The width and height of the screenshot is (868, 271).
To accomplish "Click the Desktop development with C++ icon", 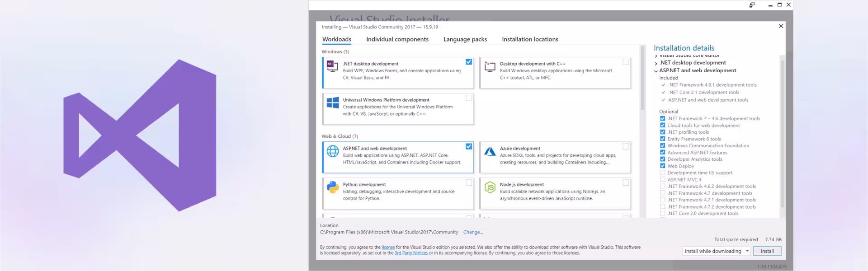I will point(490,66).
